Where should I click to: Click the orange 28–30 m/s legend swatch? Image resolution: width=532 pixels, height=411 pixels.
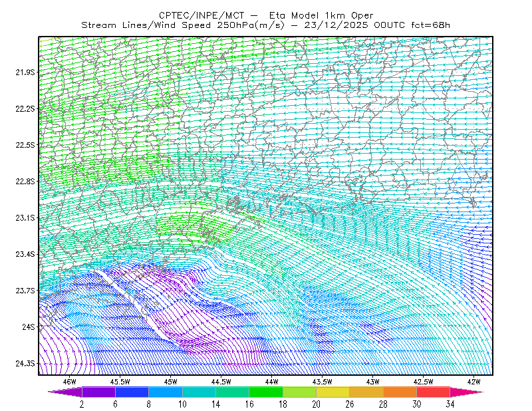pos(400,392)
